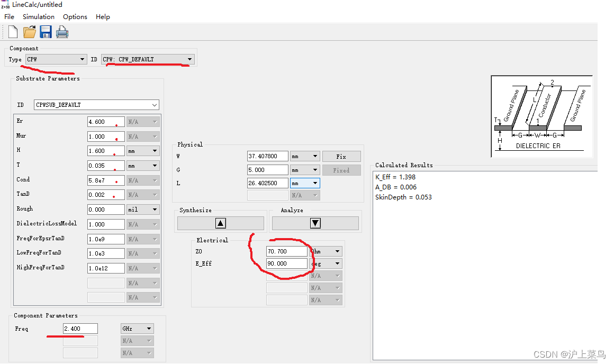
Task: Click the HighFreqForTanD field 1.0e12
Action: 106,268
